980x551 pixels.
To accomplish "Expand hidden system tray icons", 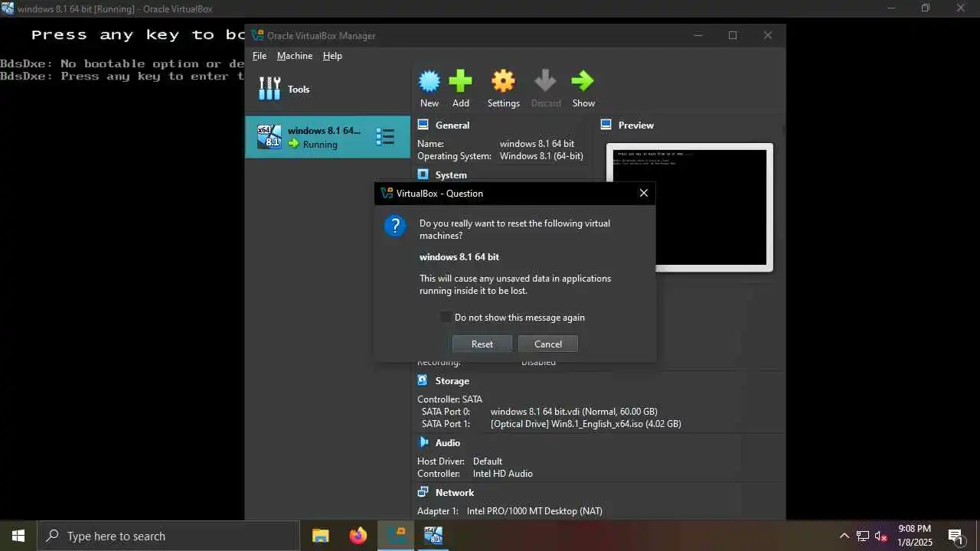I will 844,536.
